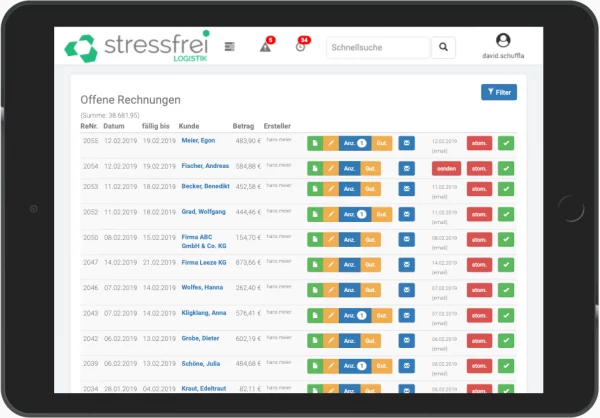Click Gut. button for Fischer, Andreas

(370, 168)
